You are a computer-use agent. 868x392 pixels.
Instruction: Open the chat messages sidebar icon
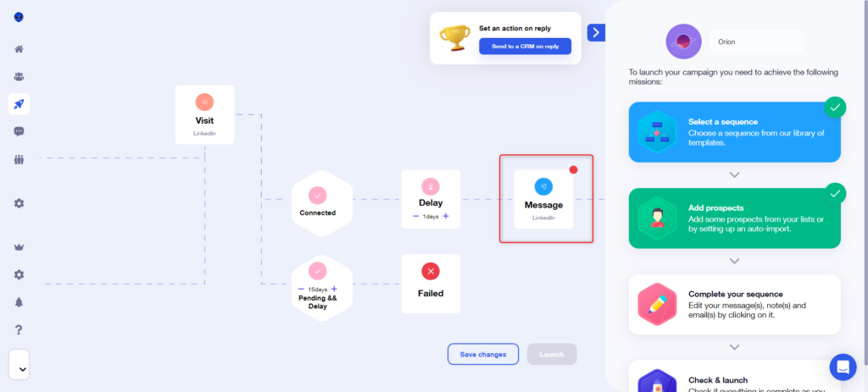click(19, 131)
